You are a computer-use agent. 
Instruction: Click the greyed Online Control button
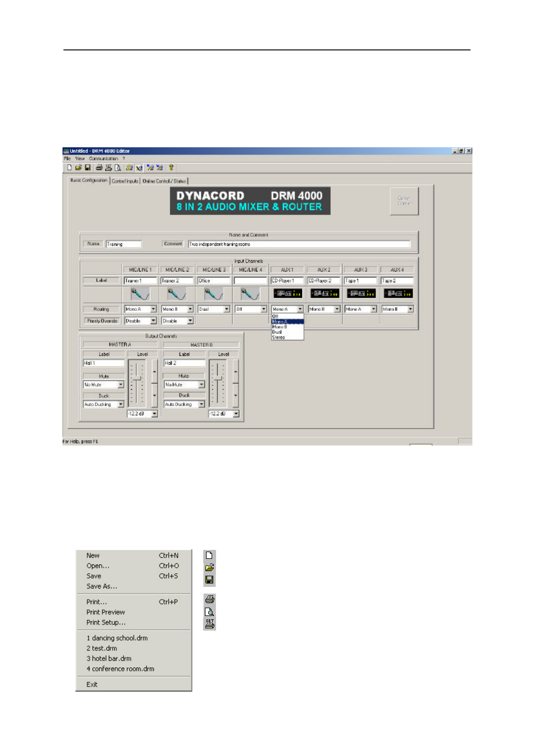(x=404, y=201)
